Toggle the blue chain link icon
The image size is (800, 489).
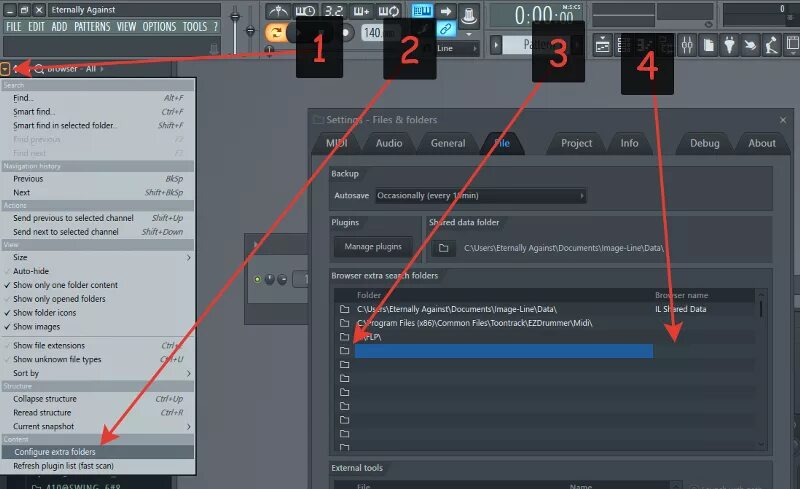(x=445, y=29)
